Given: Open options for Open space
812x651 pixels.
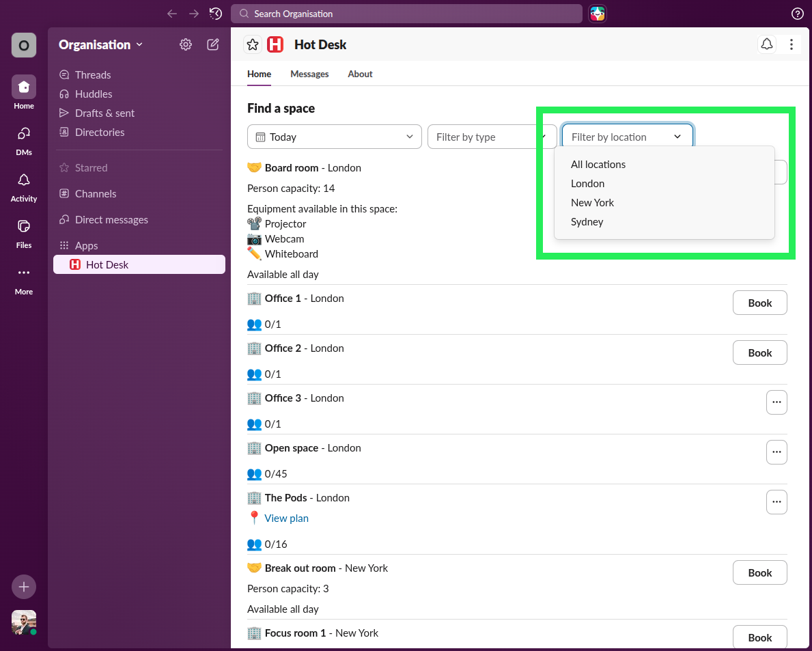Looking at the screenshot, I should point(776,452).
